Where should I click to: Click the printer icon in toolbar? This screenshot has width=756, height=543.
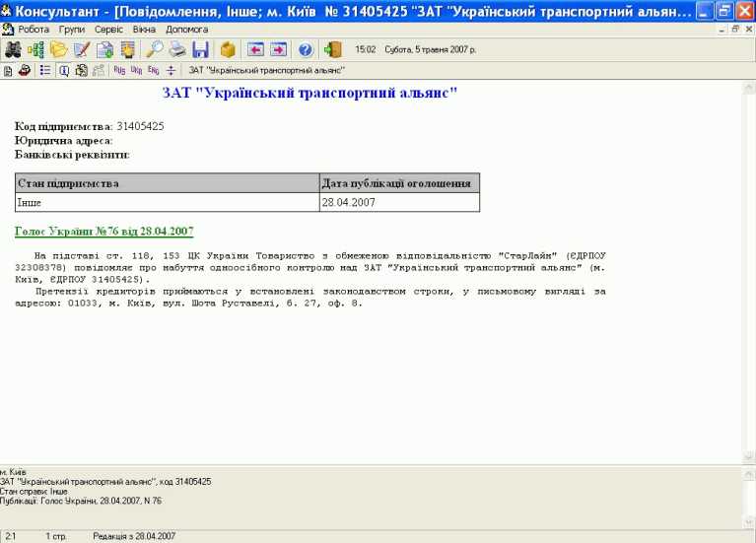tap(177, 49)
